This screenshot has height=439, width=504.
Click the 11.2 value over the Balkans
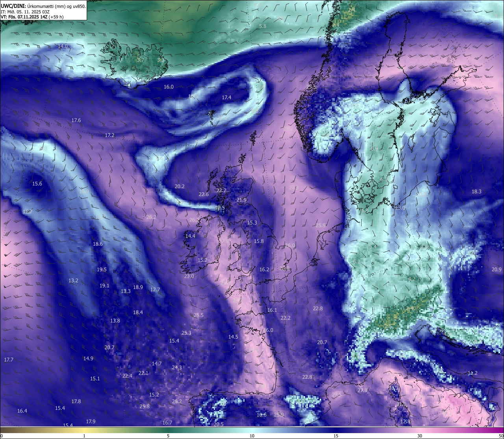[x=472, y=373]
